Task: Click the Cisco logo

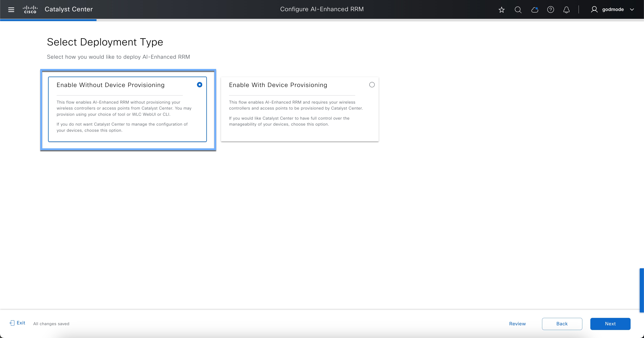Action: (30, 10)
